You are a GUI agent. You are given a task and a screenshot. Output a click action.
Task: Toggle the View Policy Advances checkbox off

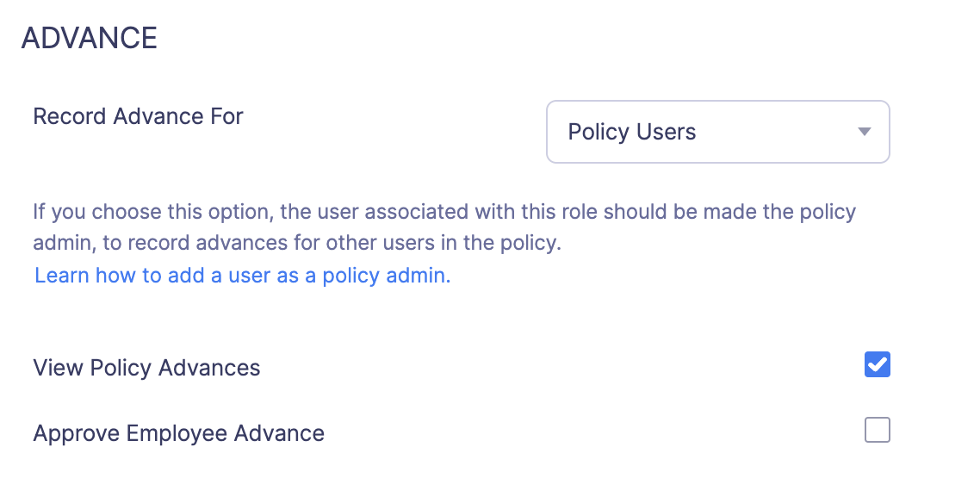click(877, 364)
